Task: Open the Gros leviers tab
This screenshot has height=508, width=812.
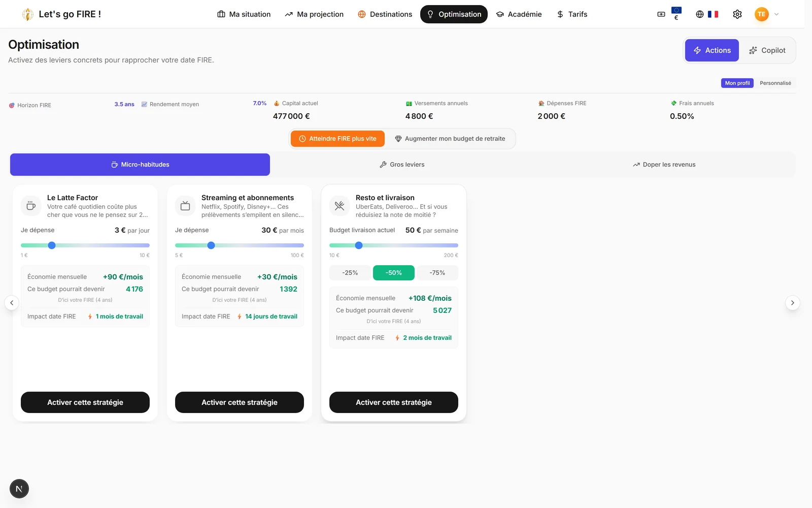Action: click(x=402, y=165)
